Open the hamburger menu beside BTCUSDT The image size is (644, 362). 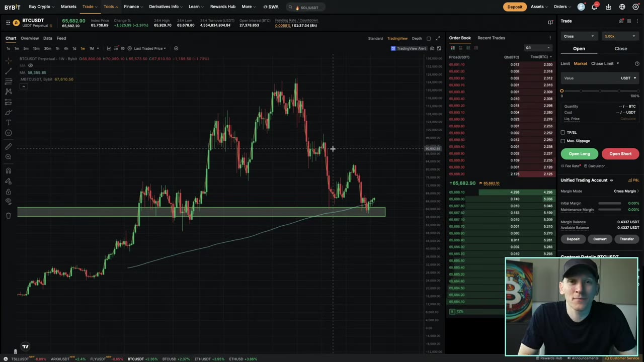[x=8, y=23]
